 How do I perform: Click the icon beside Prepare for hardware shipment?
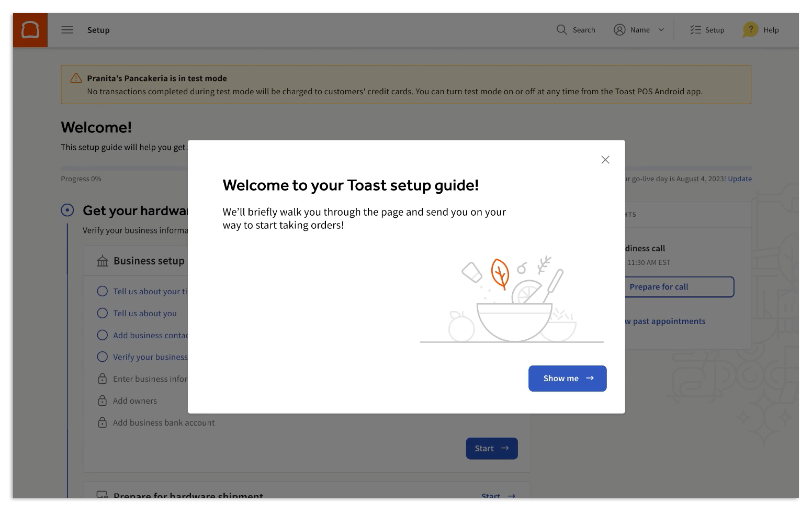[x=101, y=494]
